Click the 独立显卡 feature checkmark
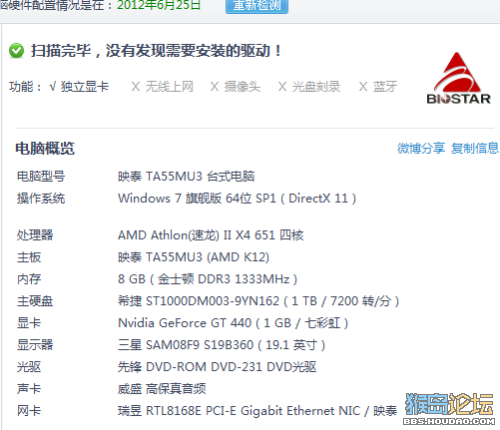This screenshot has width=500, height=430. point(79,87)
